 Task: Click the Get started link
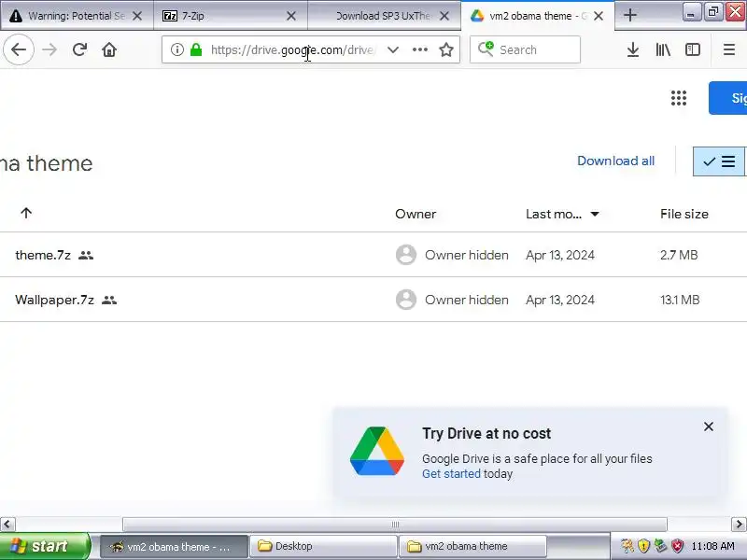(451, 474)
